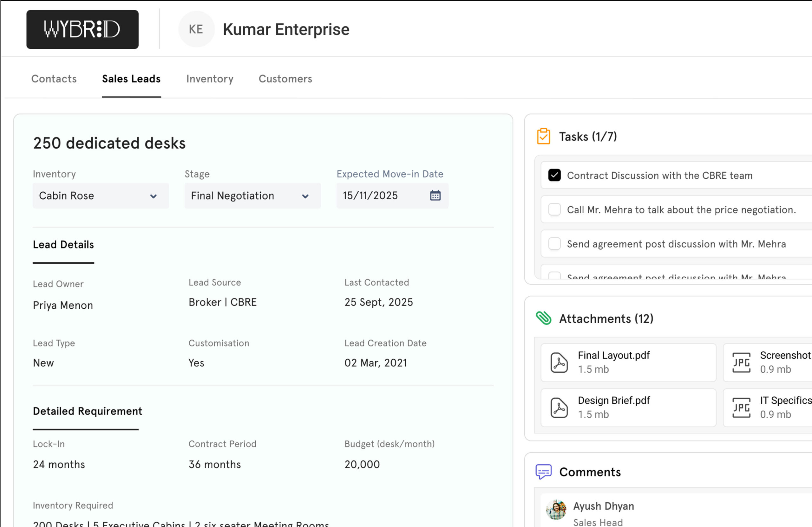Go to the Customers tab
Viewport: 812px width, 527px height.
click(x=285, y=79)
